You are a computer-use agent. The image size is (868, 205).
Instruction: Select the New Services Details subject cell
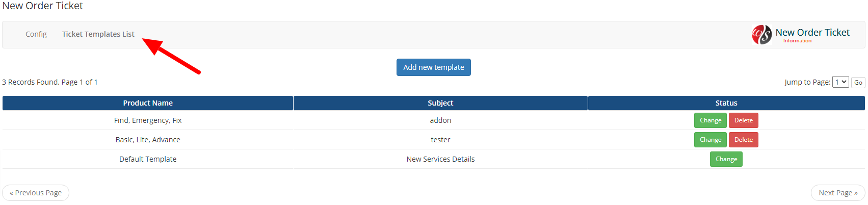pos(440,159)
